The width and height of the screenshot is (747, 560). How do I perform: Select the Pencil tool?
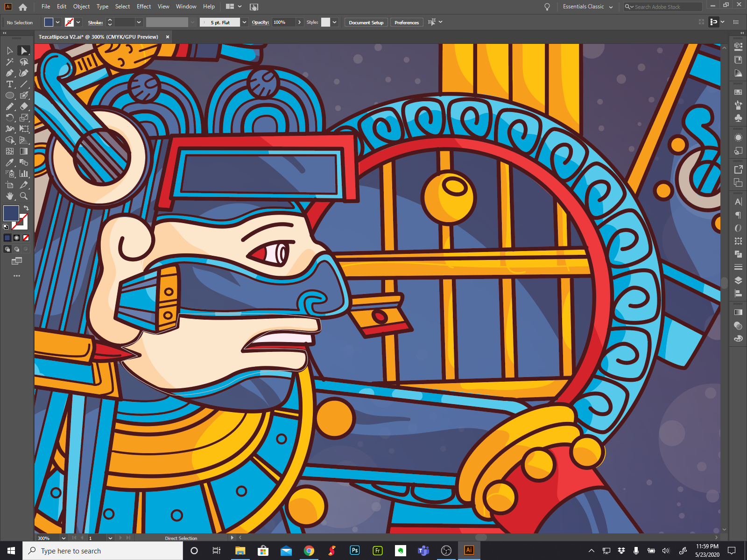pos(10,106)
